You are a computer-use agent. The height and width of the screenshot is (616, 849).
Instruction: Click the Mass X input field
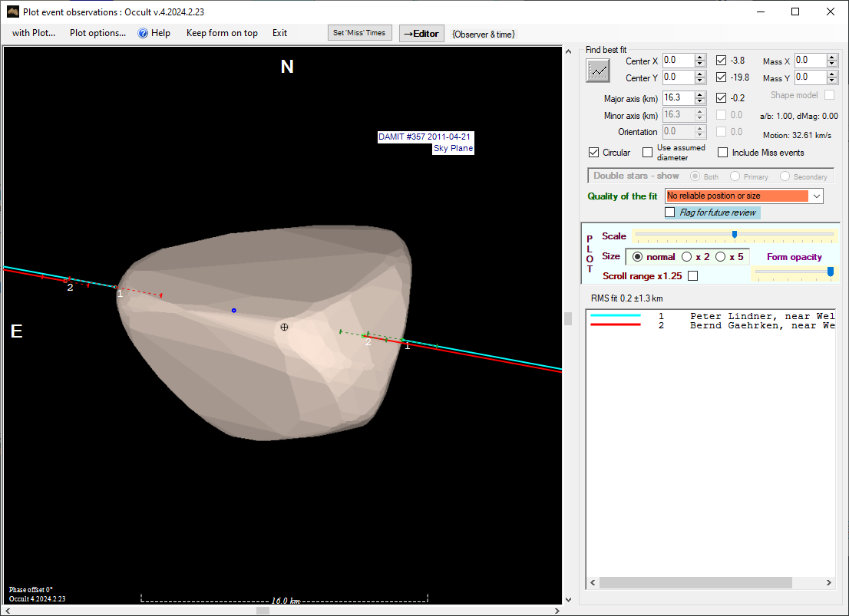(x=810, y=61)
